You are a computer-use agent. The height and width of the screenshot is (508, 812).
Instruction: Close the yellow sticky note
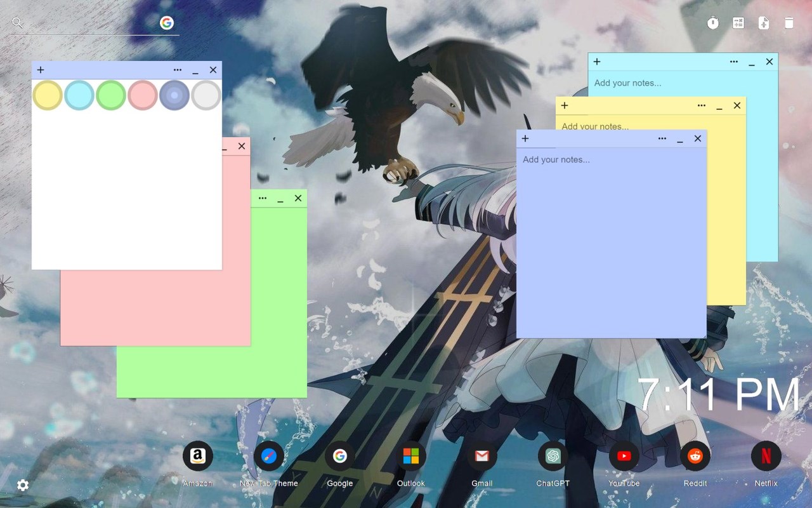[x=737, y=105]
